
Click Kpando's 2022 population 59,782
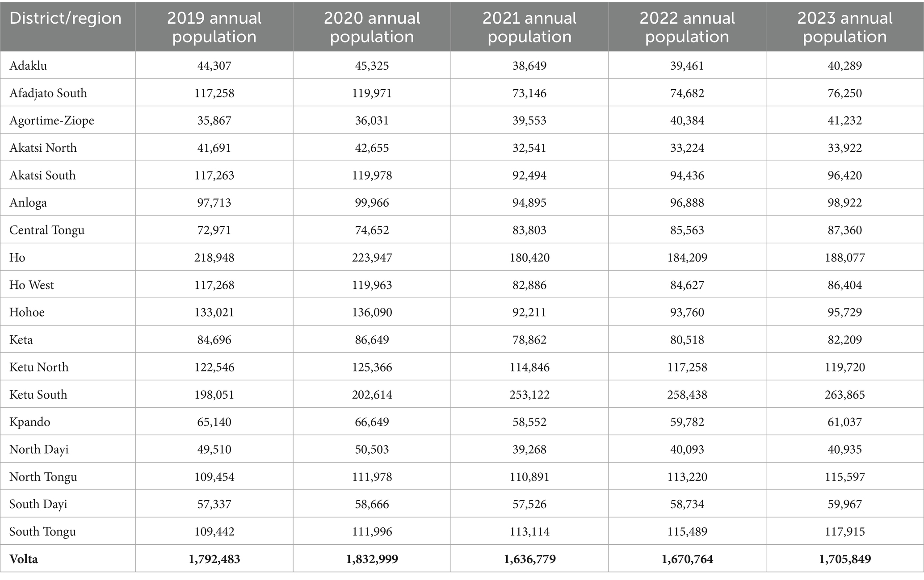(687, 422)
